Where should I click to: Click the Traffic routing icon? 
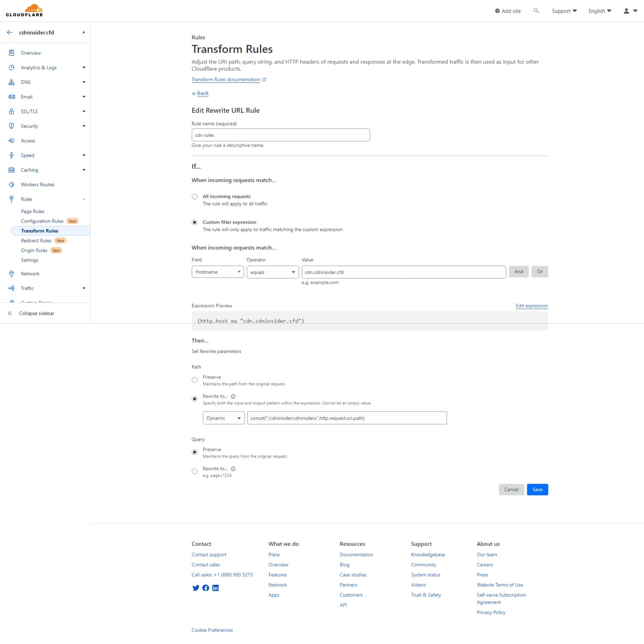[12, 288]
